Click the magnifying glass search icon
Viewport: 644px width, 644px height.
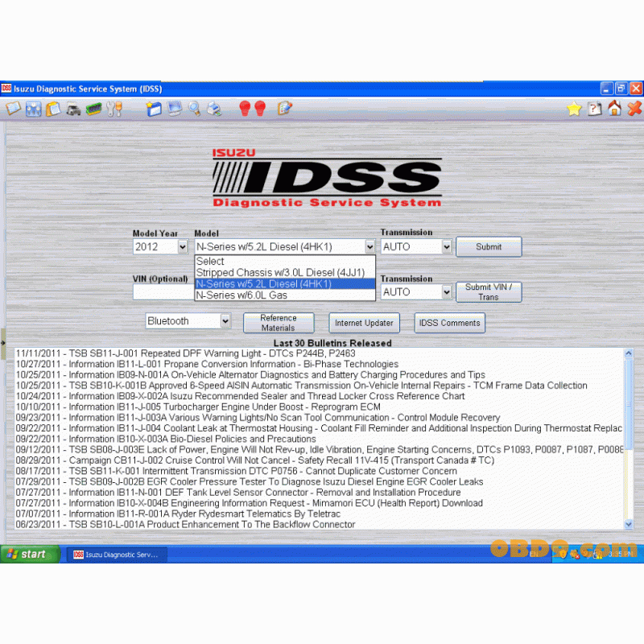[194, 109]
